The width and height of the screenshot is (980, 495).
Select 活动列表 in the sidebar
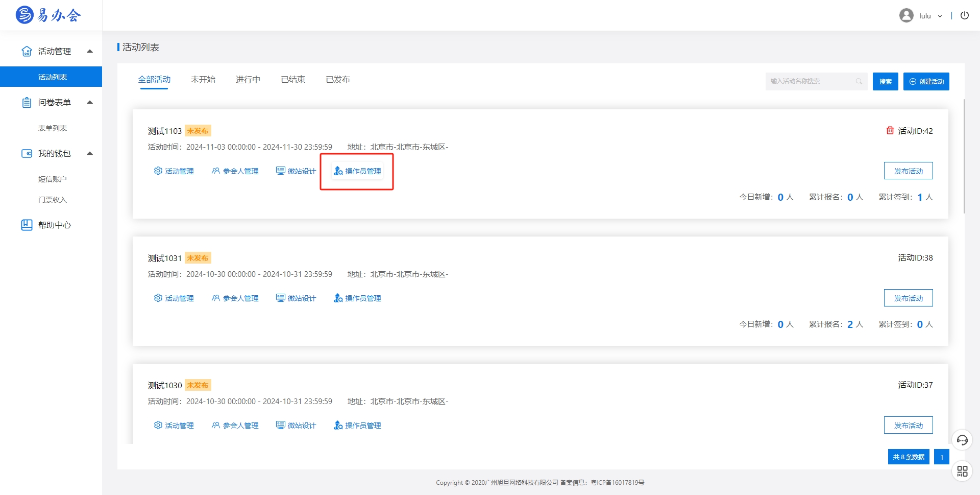(51, 77)
